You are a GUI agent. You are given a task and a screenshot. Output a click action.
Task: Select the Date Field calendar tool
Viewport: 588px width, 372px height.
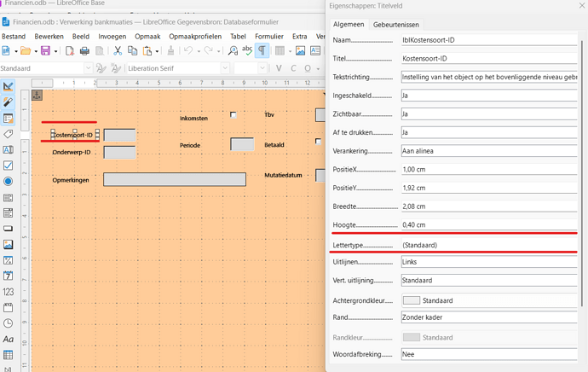(8, 276)
